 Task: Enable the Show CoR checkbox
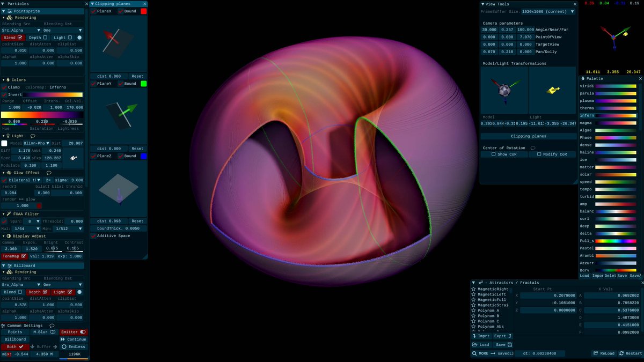tap(494, 154)
